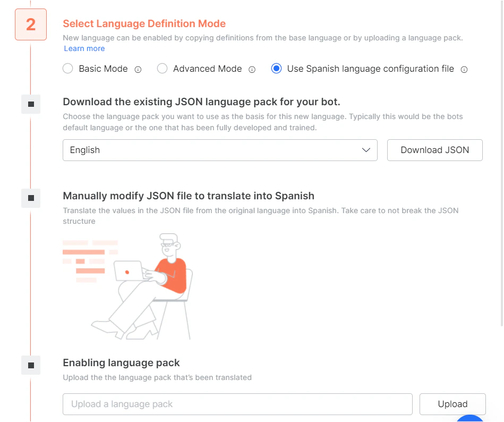The image size is (504, 422).
Task: Click the Upload a language pack field
Action: click(x=237, y=404)
